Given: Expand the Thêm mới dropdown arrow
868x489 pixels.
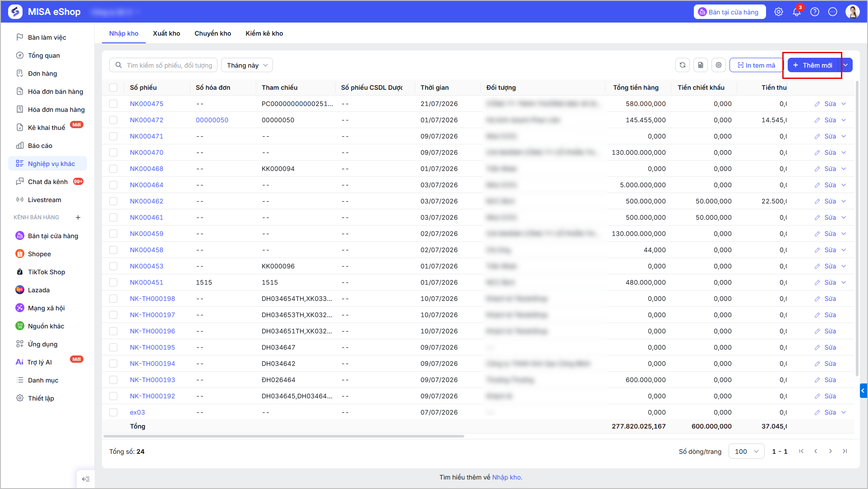Looking at the screenshot, I should point(845,65).
